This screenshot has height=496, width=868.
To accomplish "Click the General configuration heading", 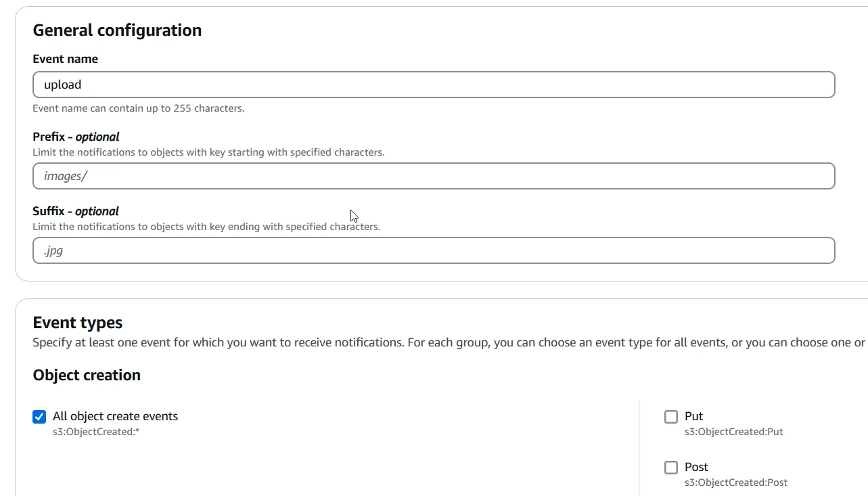I will point(117,30).
